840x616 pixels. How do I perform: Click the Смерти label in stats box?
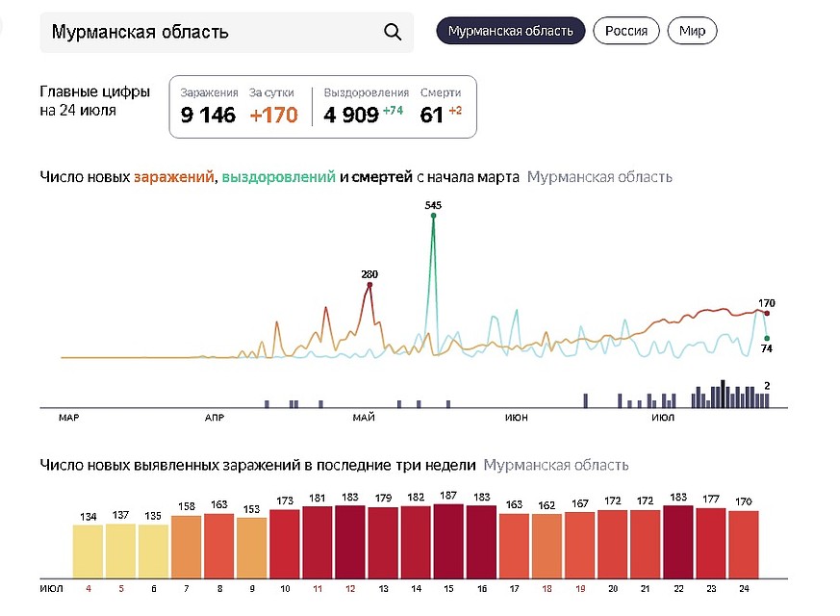[x=441, y=92]
